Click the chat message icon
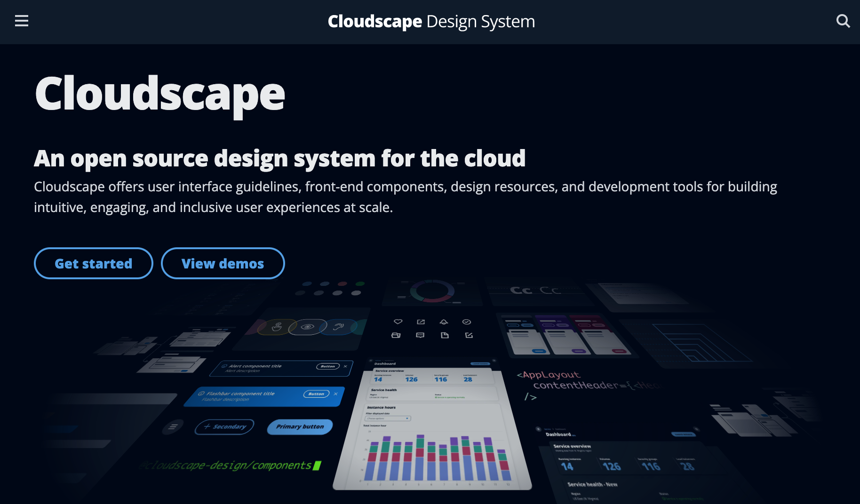The height and width of the screenshot is (504, 860). pyautogui.click(x=420, y=336)
